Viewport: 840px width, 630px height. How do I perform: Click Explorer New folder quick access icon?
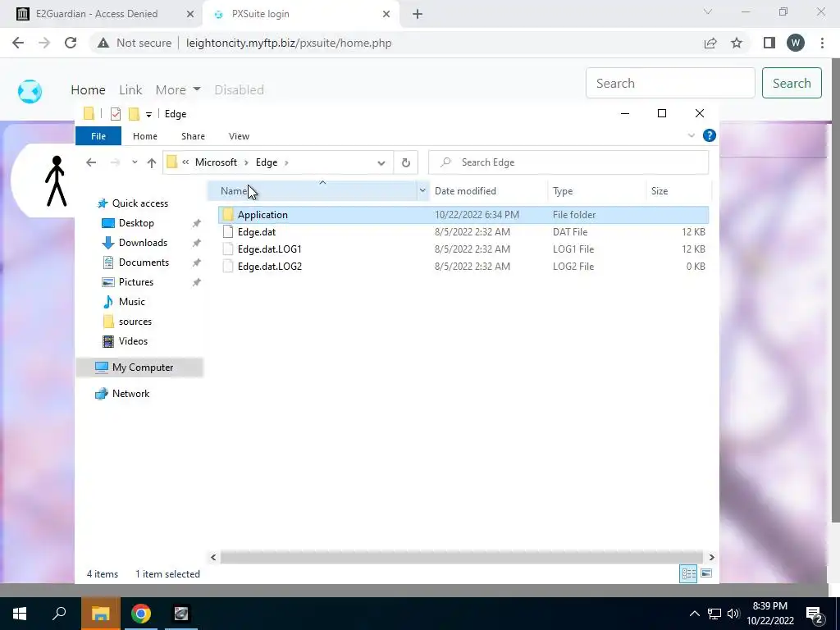(134, 113)
